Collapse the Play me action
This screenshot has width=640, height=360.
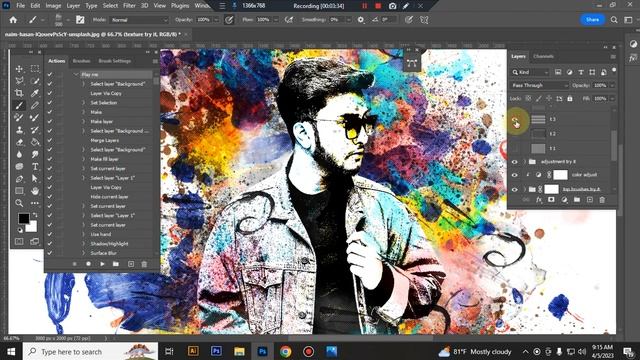pos(76,74)
